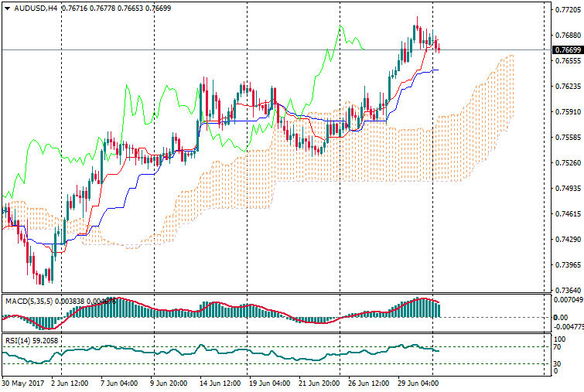Click the 0.77205 price scale label
Image resolution: width=584 pixels, height=392 pixels.
coord(569,10)
